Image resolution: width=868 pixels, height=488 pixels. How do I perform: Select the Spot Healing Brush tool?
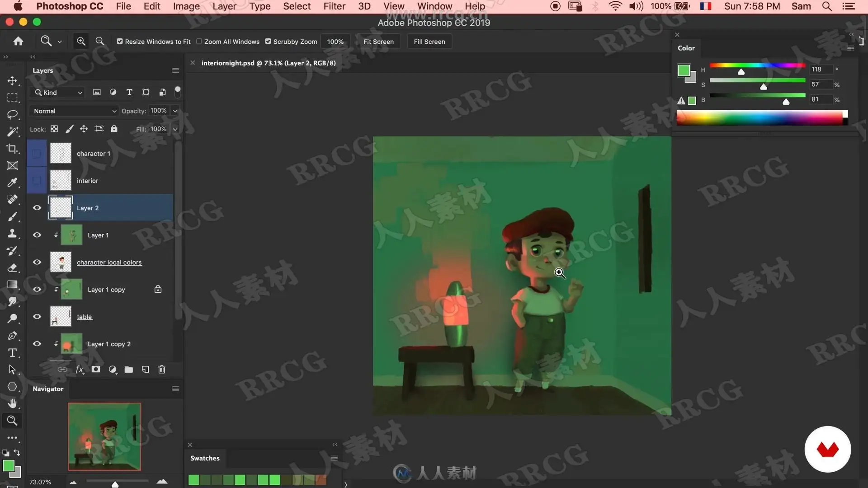12,200
